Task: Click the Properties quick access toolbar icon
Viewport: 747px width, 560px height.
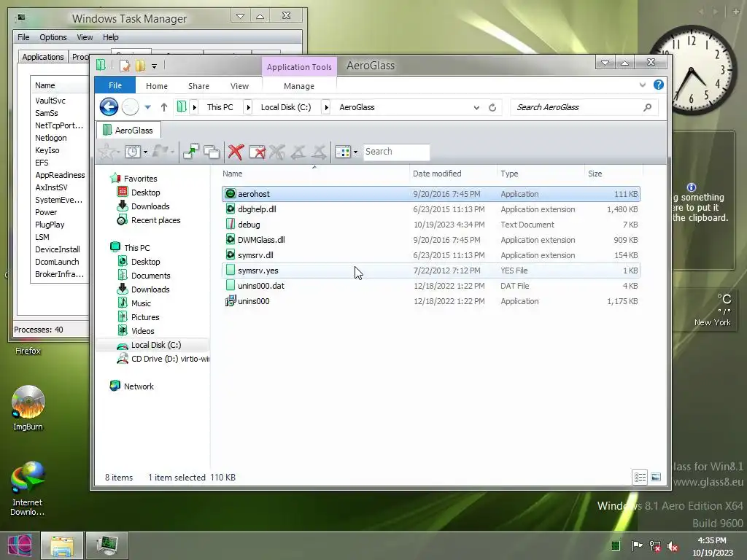Action: tap(124, 66)
